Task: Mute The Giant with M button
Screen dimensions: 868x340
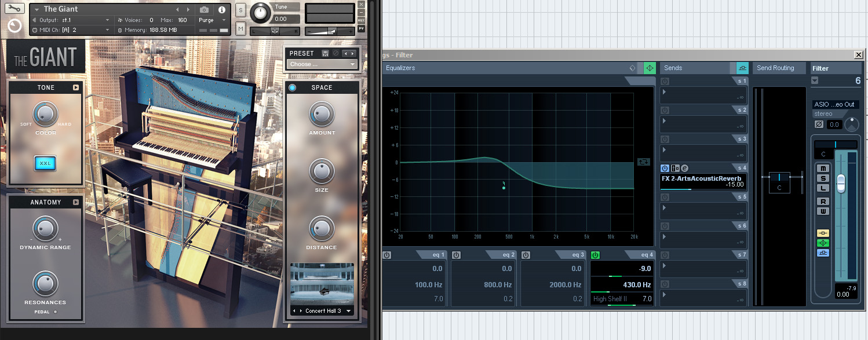Action: (240, 28)
